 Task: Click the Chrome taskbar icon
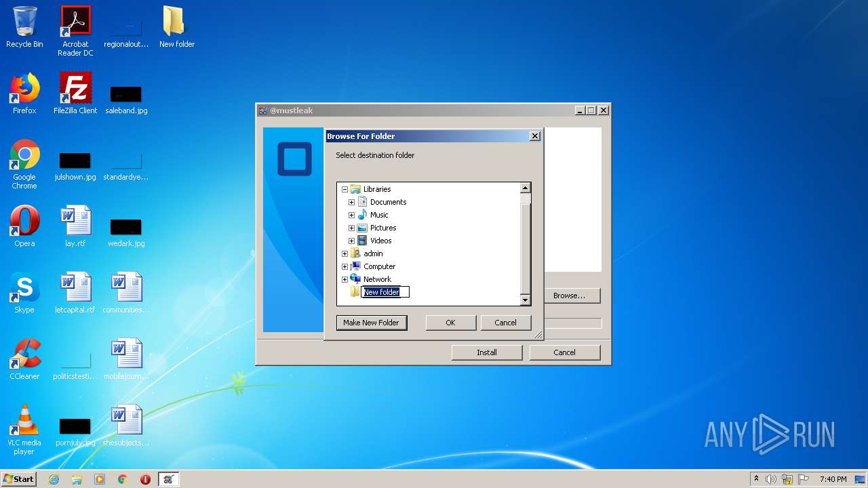(123, 479)
